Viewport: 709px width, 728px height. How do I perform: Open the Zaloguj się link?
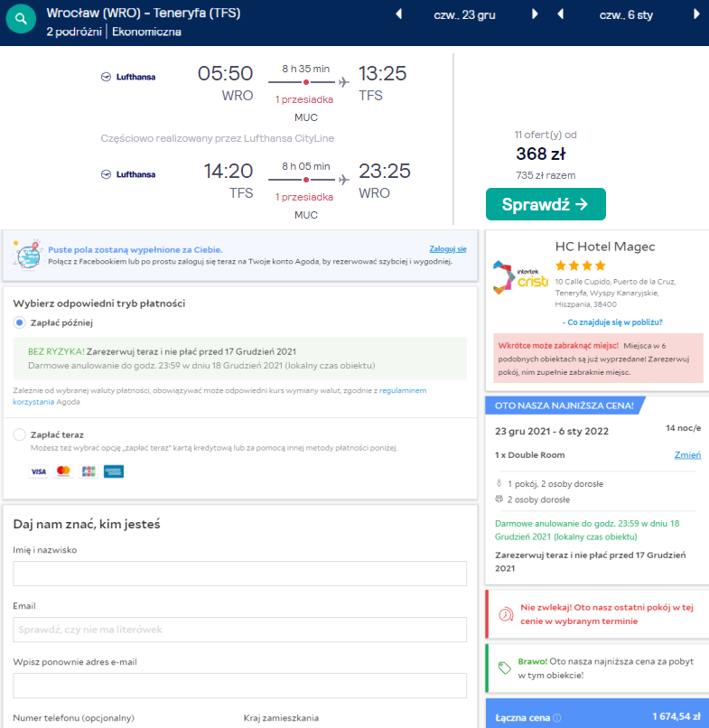pyautogui.click(x=447, y=249)
